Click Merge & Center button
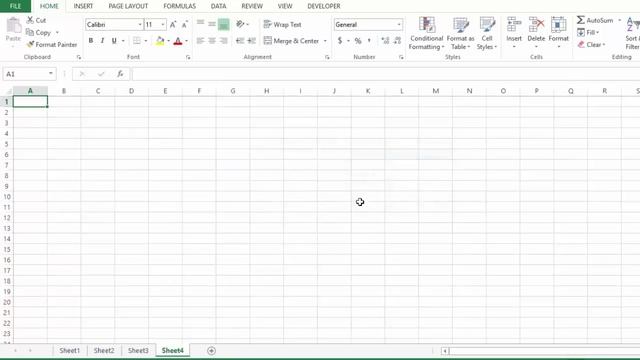This screenshot has width=640, height=360. (291, 41)
